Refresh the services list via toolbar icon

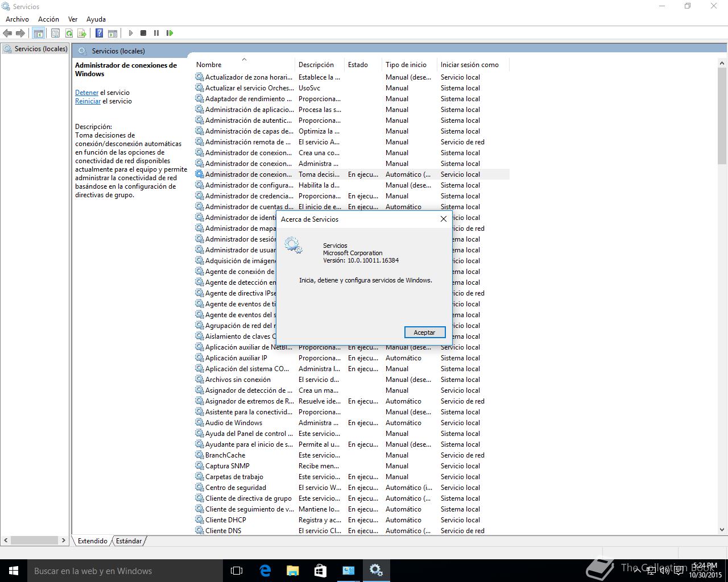69,33
